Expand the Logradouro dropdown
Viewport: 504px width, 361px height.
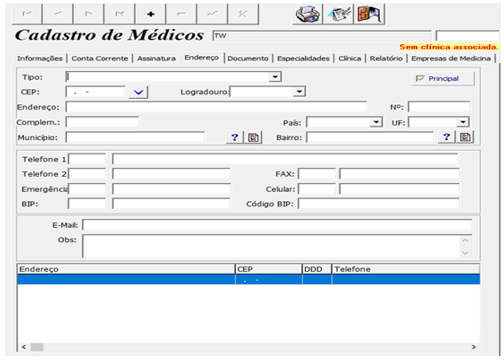pyautogui.click(x=299, y=92)
